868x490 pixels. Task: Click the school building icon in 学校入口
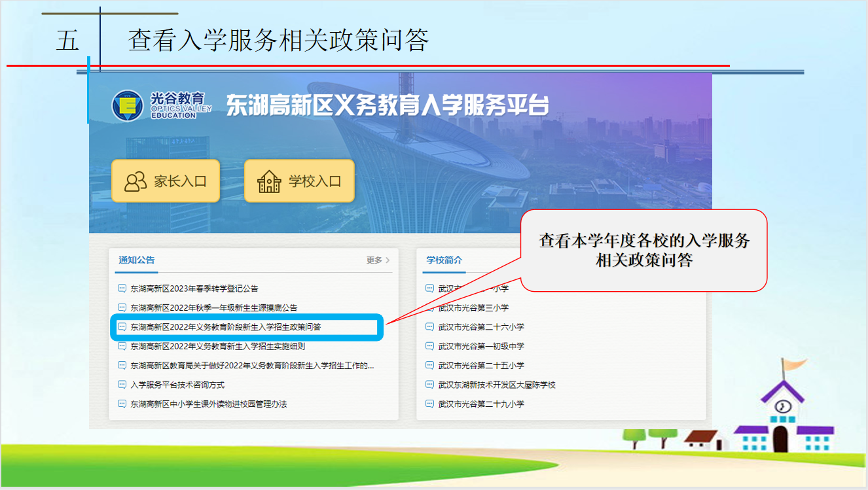(269, 181)
